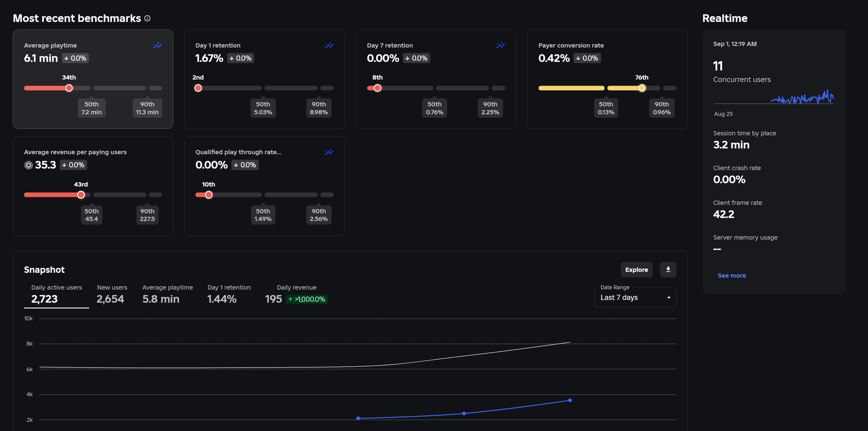Open Day 7 retention trend chart icon
This screenshot has height=431, width=868.
pyautogui.click(x=501, y=45)
